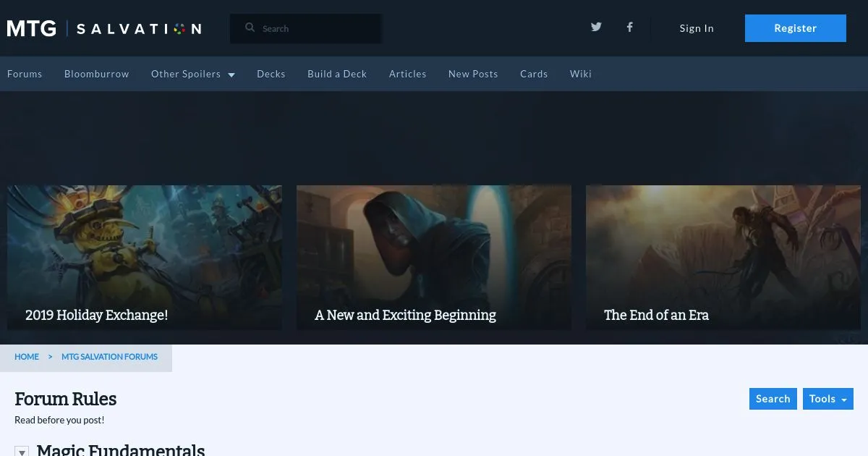Open the Bloomburrow menu item
Viewport: 868px width, 456px height.
click(97, 74)
